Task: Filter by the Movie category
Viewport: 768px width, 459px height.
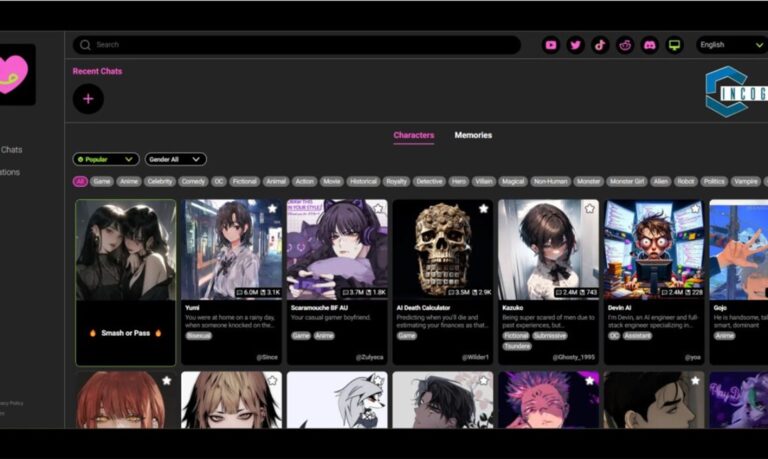Action: [332, 181]
